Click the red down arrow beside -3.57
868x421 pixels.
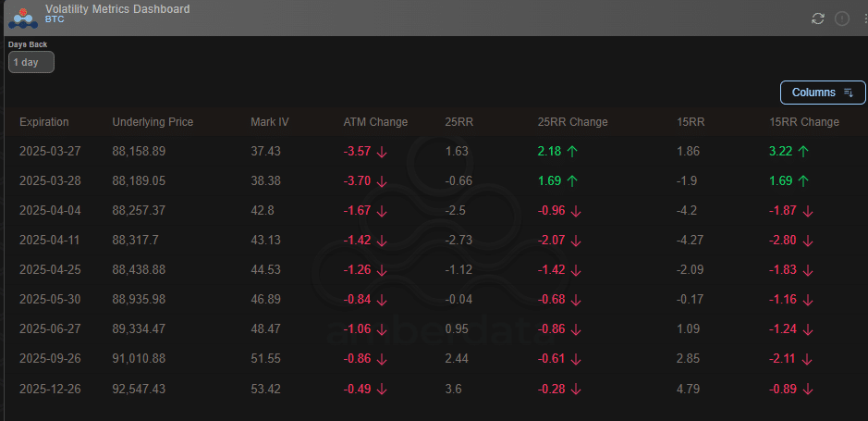382,151
